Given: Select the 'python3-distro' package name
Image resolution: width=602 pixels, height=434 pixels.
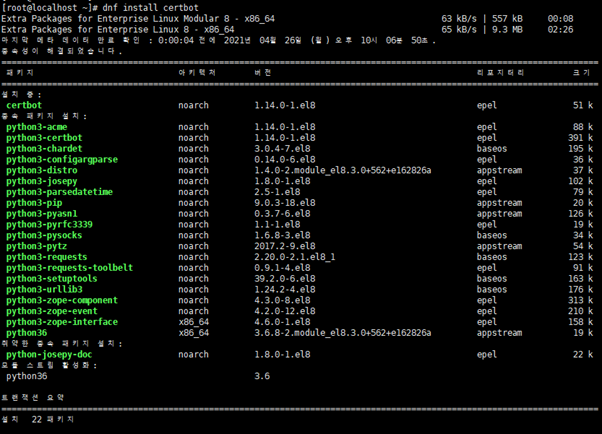Looking at the screenshot, I should 41,170.
